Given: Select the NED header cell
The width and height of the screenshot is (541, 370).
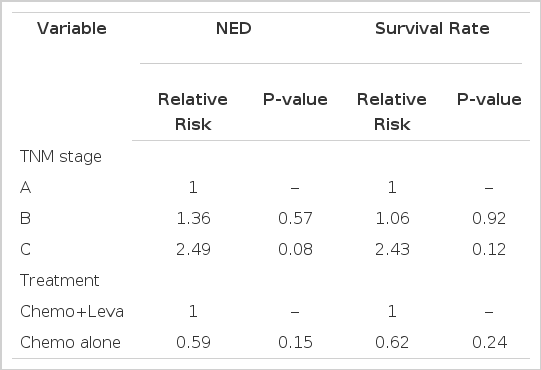Looking at the screenshot, I should click(234, 28).
